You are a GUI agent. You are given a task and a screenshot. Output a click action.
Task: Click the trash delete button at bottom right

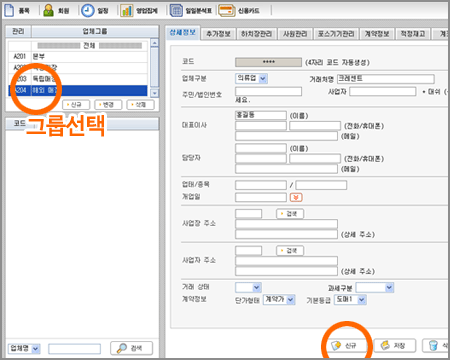coord(435,346)
